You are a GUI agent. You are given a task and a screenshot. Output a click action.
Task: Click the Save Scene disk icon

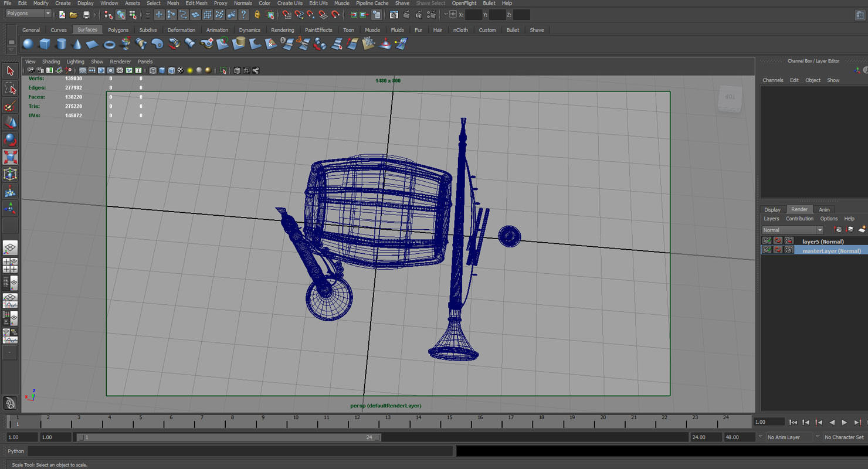click(x=86, y=15)
